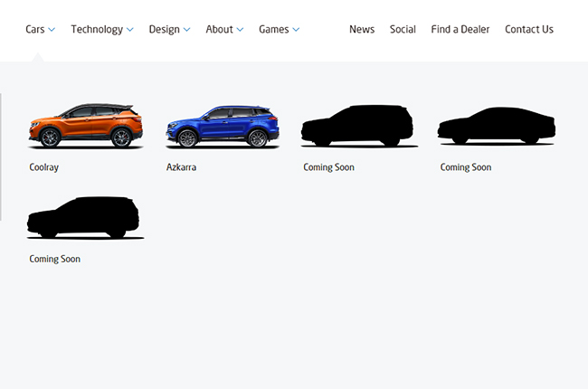Expand the Technology dropdown chevron

click(x=130, y=30)
